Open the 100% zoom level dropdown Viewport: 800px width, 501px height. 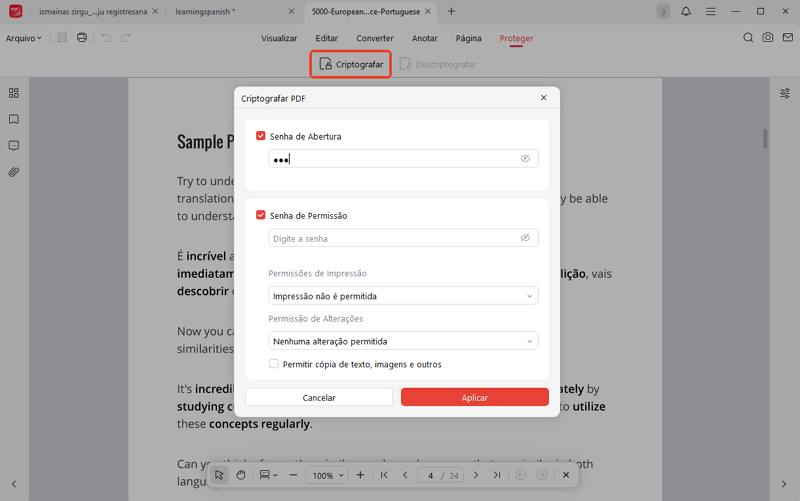coord(327,475)
